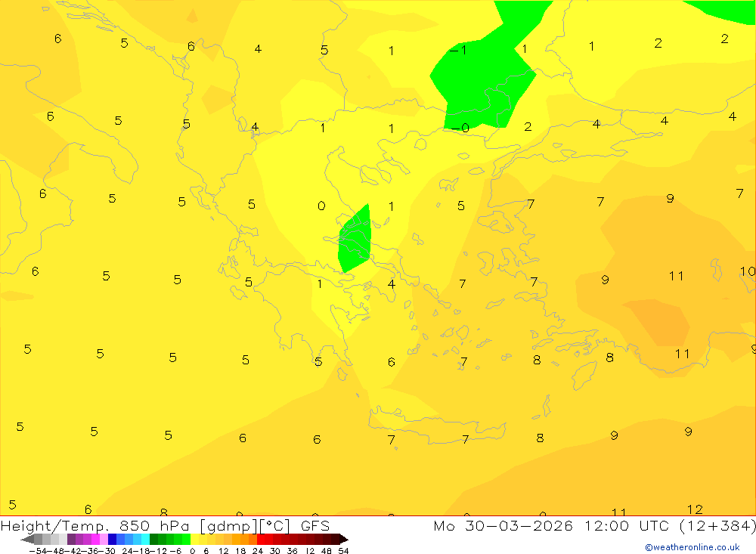Click the gray left arrow end of colour bar
Image resolution: width=756 pixels, height=554 pixels.
tap(27, 539)
